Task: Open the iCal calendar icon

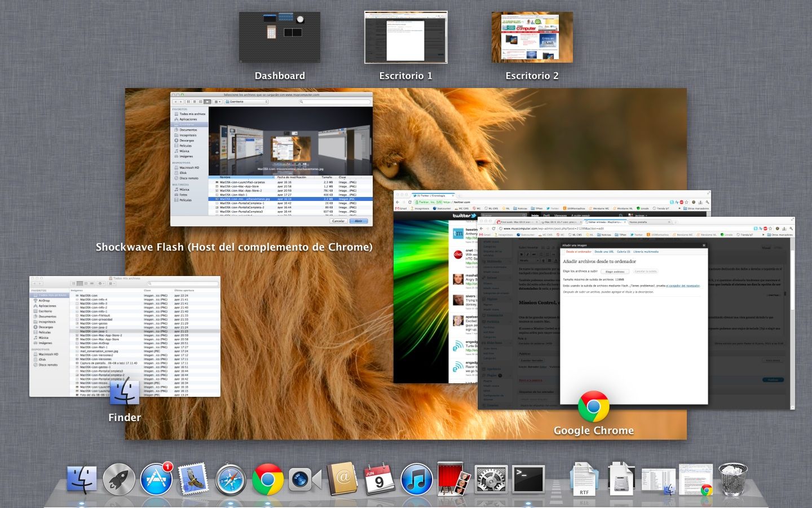Action: 379,480
